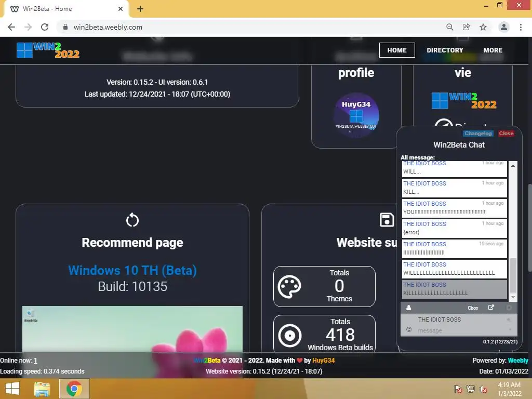
Task: Click the Changelog button in chat
Action: point(478,134)
